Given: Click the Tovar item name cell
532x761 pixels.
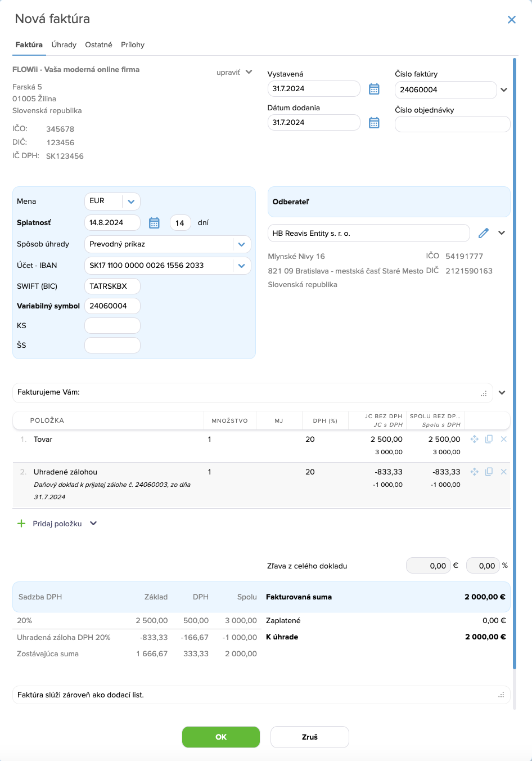Looking at the screenshot, I should click(x=43, y=440).
